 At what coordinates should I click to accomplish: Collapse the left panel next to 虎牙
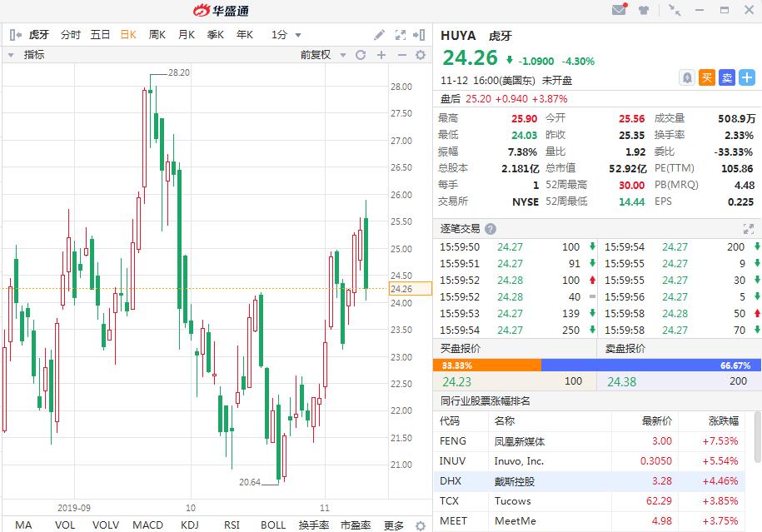[x=16, y=34]
